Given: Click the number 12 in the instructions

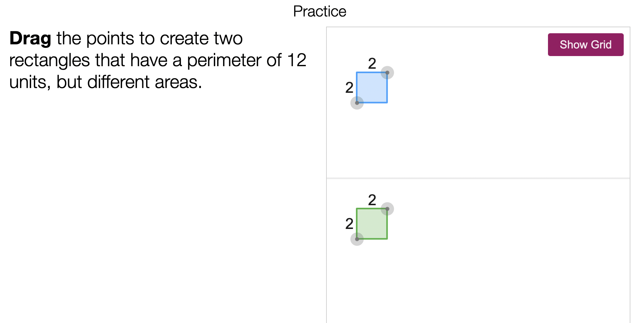Looking at the screenshot, I should point(297,60).
